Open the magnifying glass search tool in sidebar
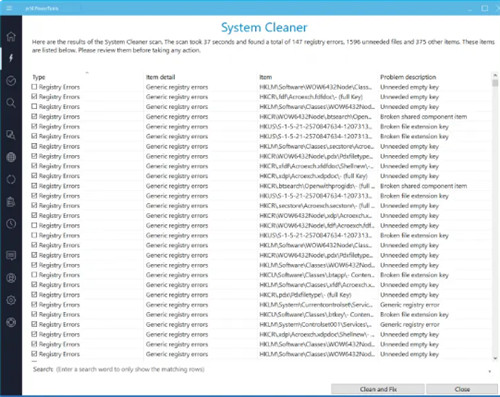Image resolution: width=500 pixels, height=397 pixels. pos(11,103)
